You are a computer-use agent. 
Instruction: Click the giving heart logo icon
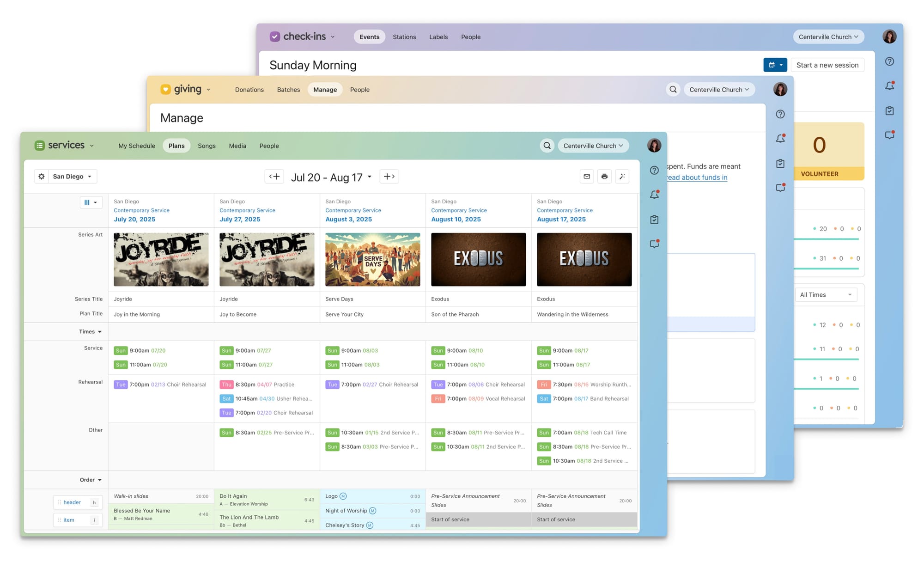[166, 89]
